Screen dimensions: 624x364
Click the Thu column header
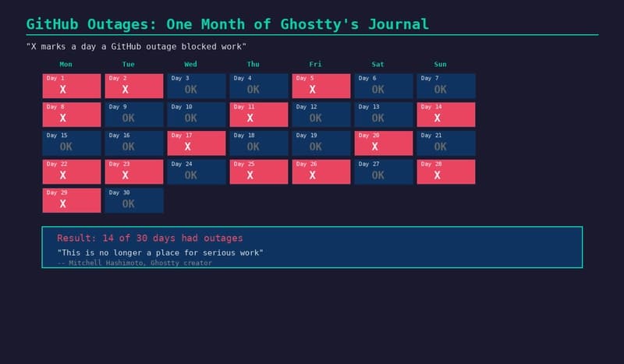point(253,64)
